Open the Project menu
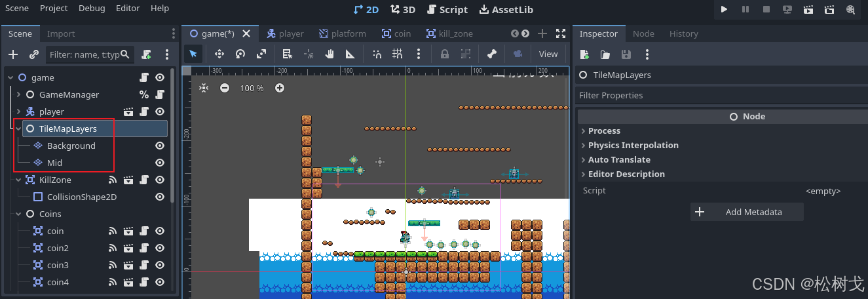 tap(54, 9)
